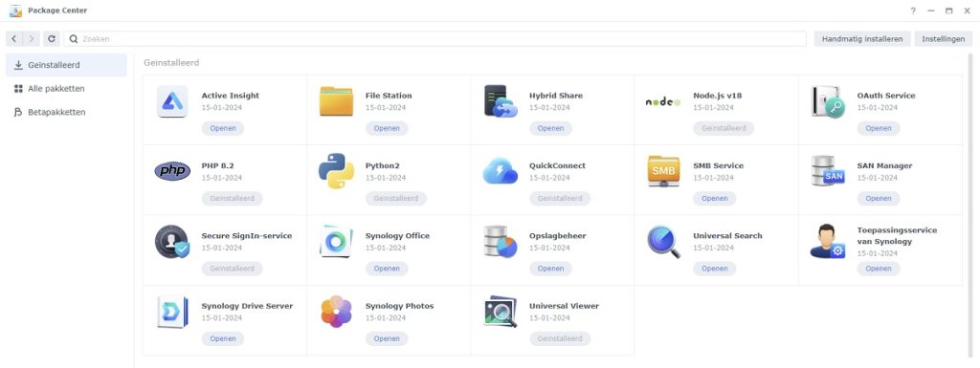Open Opslagbeheer via Openen button

(550, 269)
